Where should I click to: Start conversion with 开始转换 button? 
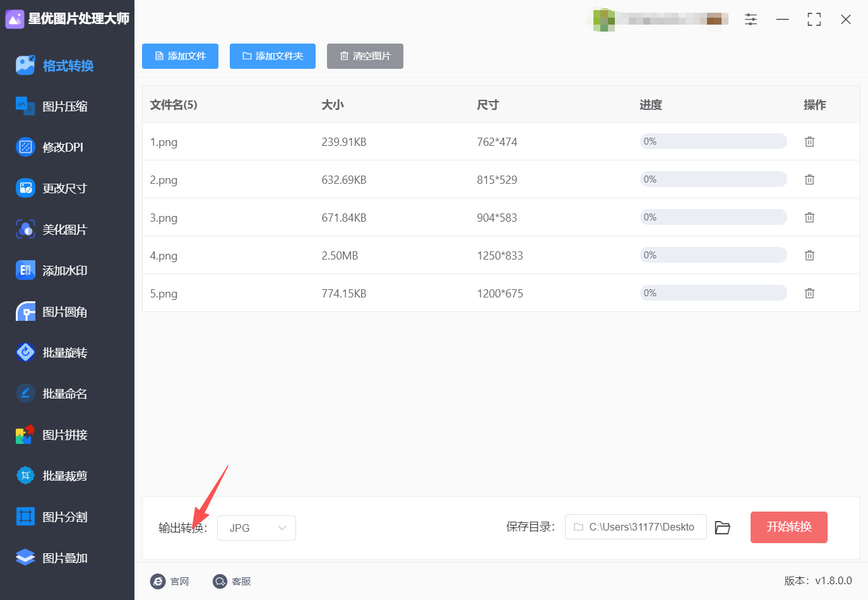[789, 527]
